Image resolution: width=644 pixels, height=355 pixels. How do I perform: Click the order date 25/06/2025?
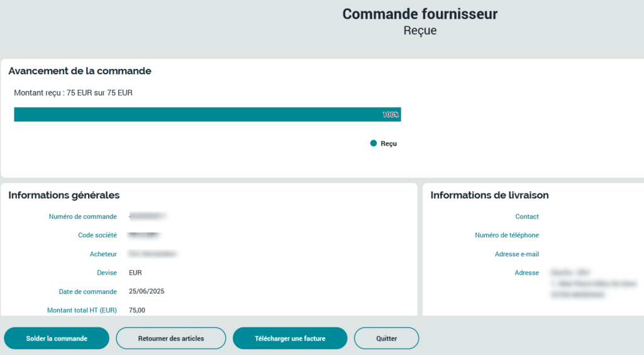(147, 292)
